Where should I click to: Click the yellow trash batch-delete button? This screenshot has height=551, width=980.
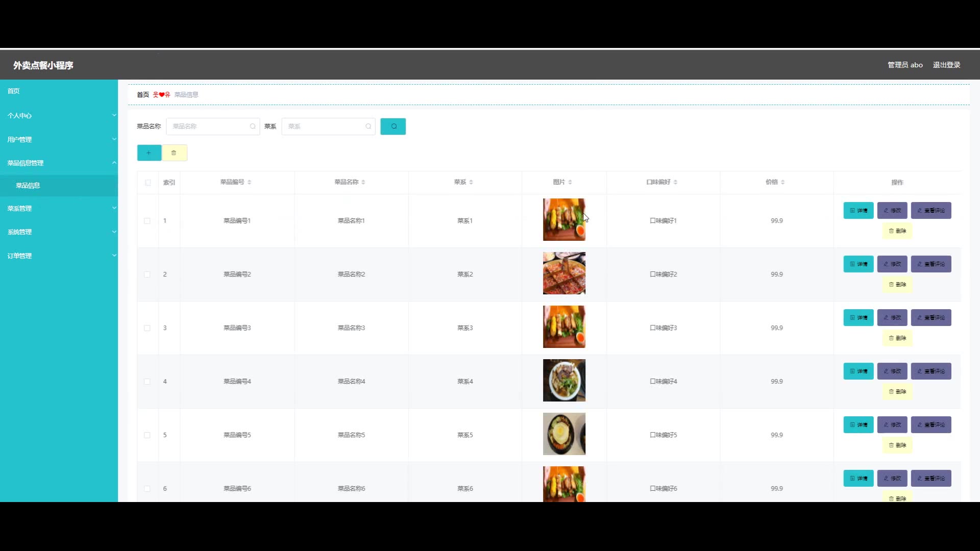(x=174, y=153)
